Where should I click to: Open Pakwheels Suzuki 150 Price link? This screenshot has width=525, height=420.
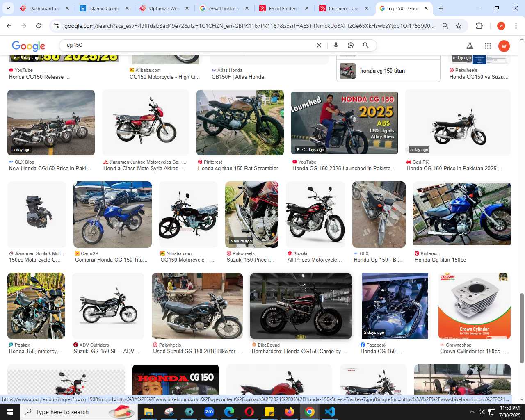pos(251,260)
